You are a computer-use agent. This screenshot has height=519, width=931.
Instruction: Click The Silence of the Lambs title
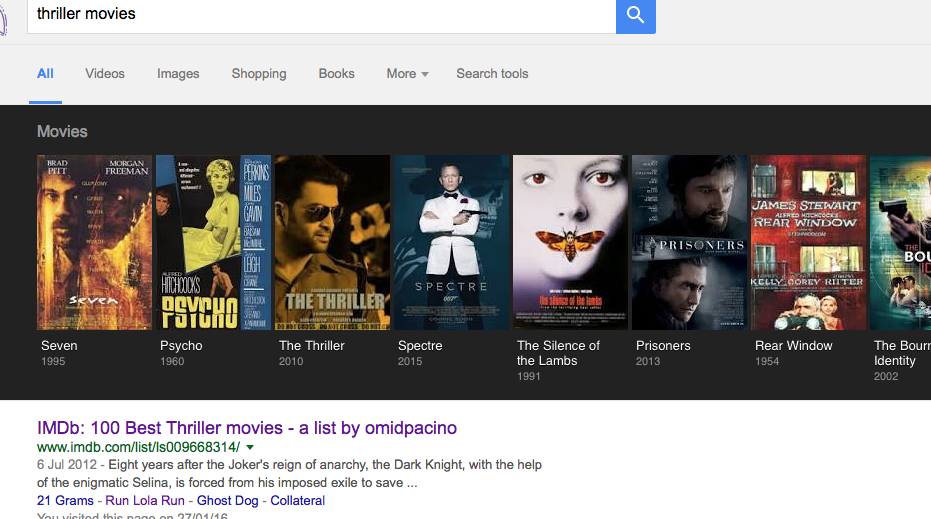[x=558, y=353]
